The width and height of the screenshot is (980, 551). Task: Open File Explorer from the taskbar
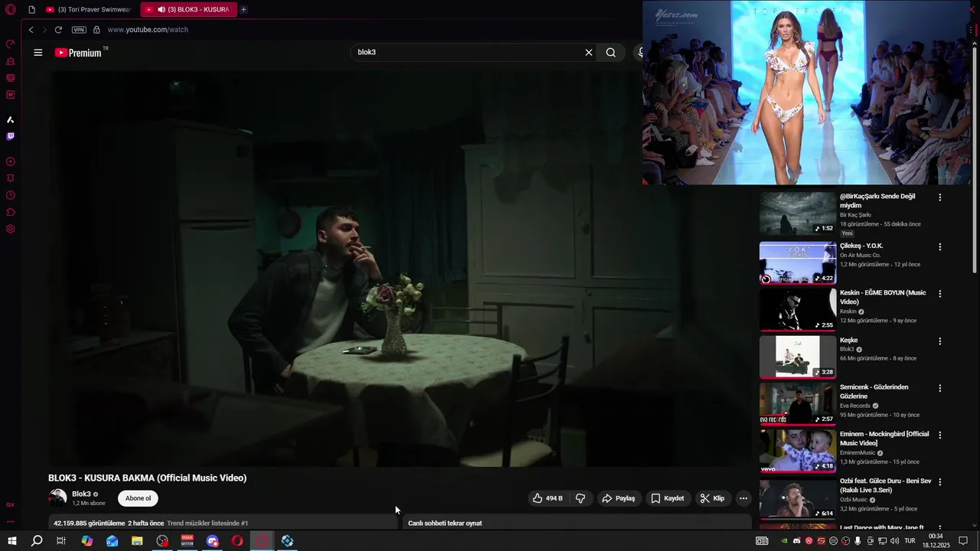[x=137, y=541]
